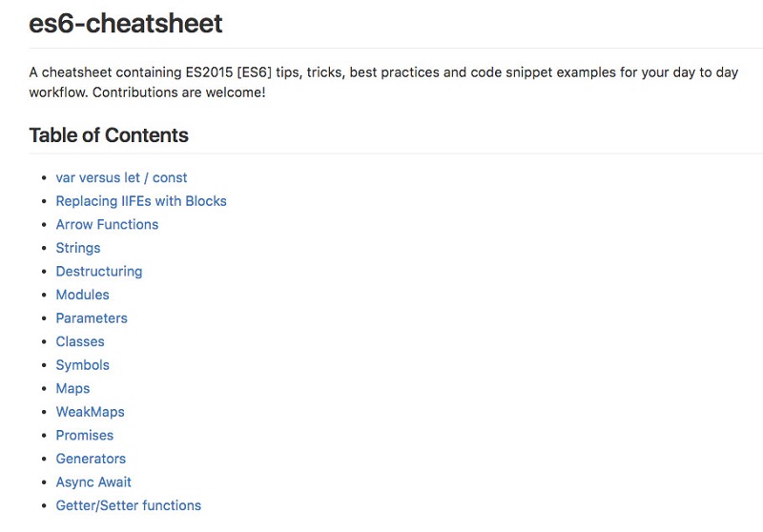Go to the Classes section

80,341
